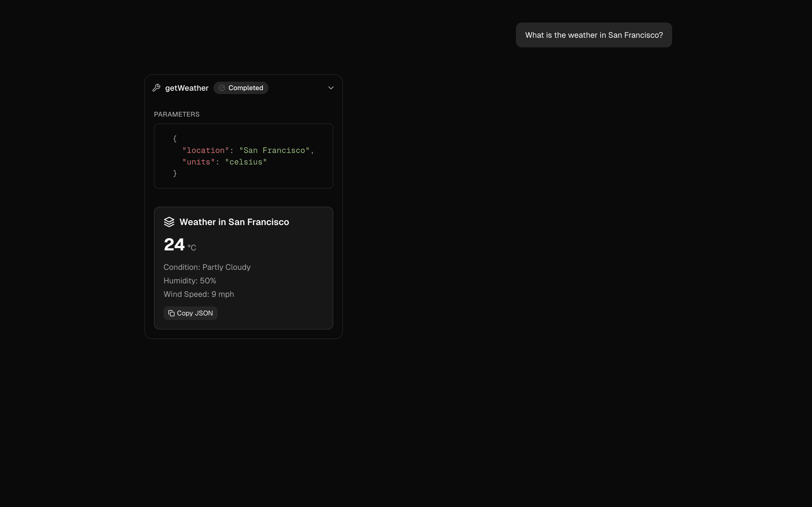The image size is (812, 507).
Task: Collapse the getWeather card with the chevron
Action: [331, 88]
